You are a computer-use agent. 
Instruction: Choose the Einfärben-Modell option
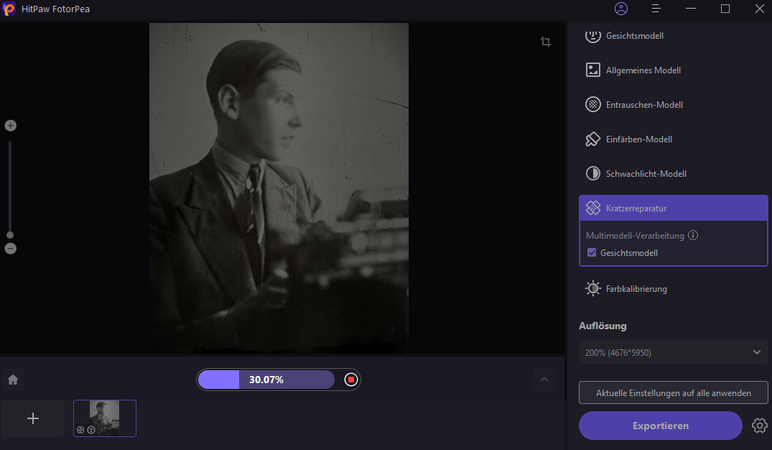pos(638,140)
